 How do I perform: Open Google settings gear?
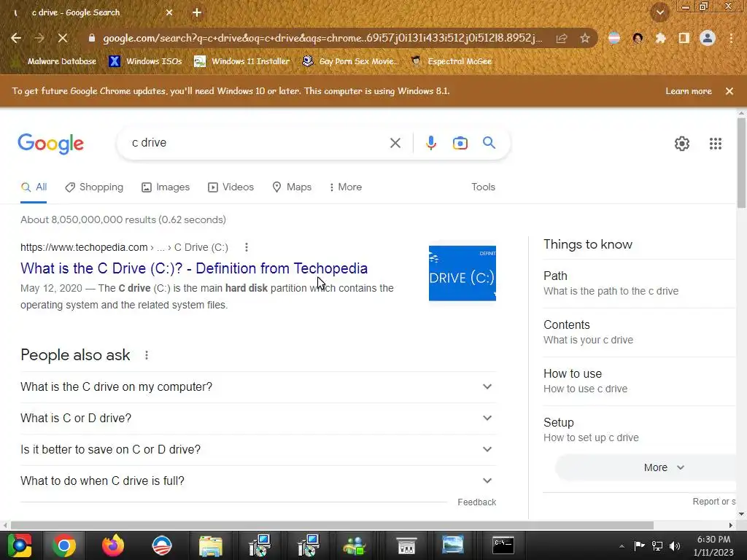click(x=682, y=144)
